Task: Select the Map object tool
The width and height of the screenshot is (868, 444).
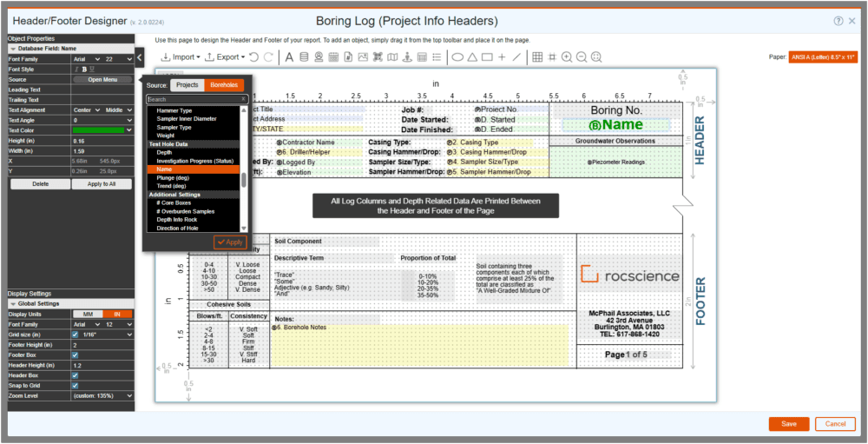Action: pos(392,56)
